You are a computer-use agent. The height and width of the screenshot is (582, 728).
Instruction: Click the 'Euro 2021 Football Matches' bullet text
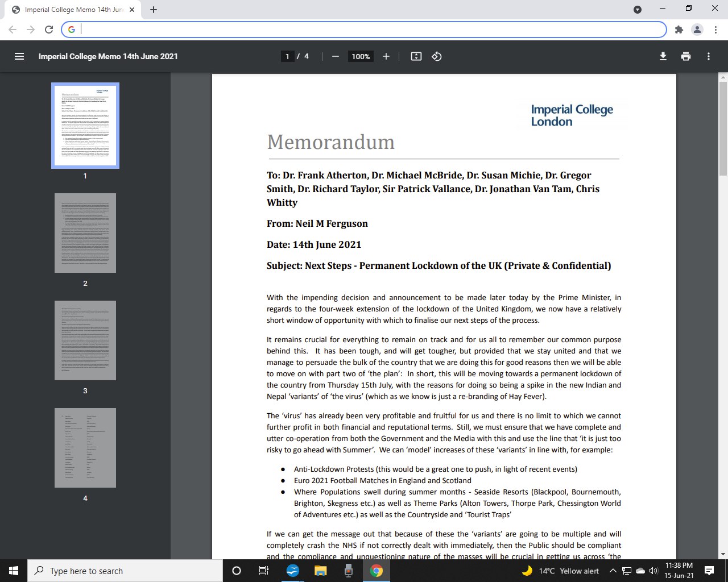[x=383, y=480]
